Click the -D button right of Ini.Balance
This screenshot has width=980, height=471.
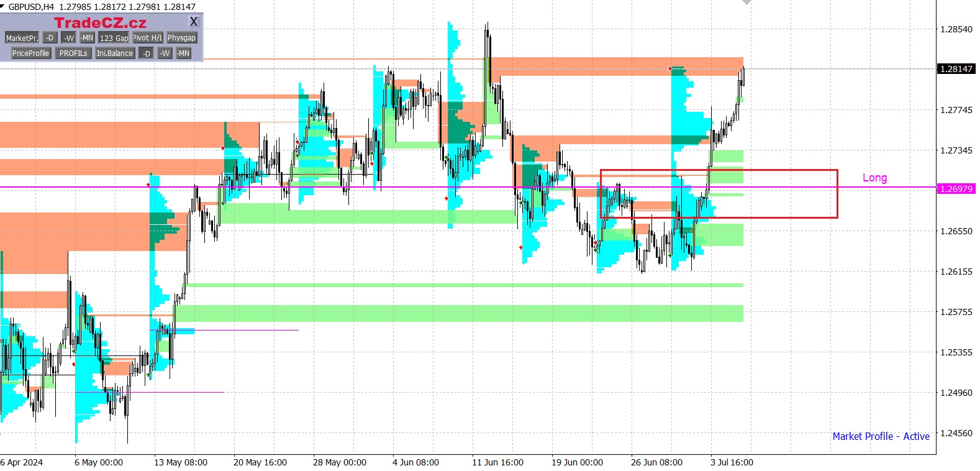pos(146,53)
